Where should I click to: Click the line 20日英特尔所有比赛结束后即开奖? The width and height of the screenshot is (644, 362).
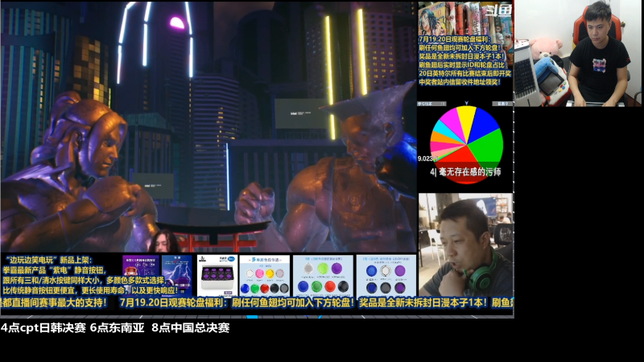click(465, 73)
